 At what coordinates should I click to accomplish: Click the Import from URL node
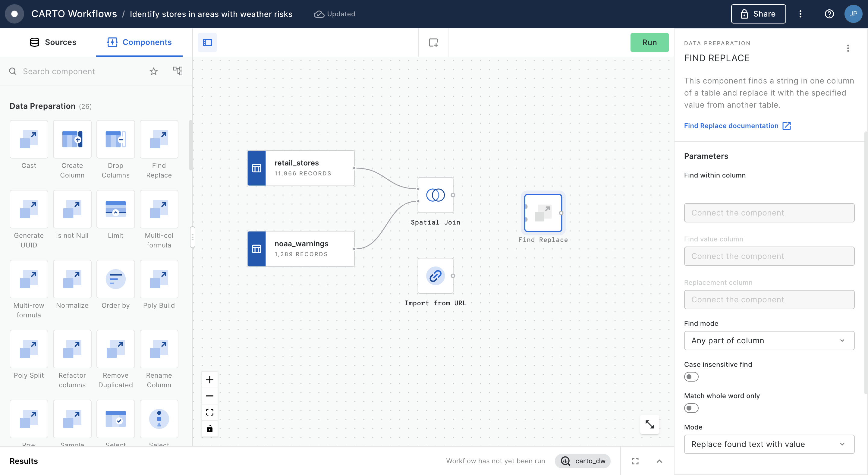click(435, 276)
